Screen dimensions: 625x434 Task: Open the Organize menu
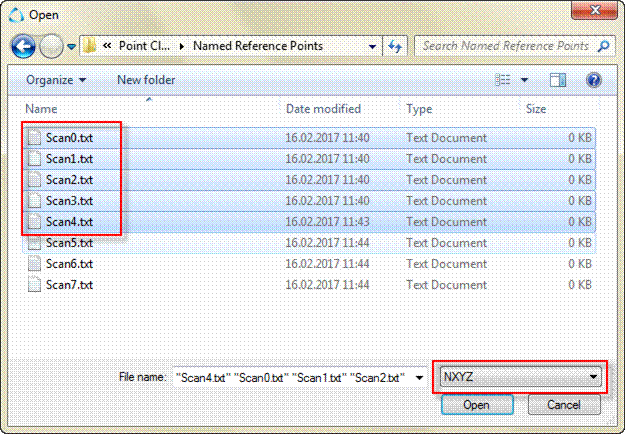56,80
